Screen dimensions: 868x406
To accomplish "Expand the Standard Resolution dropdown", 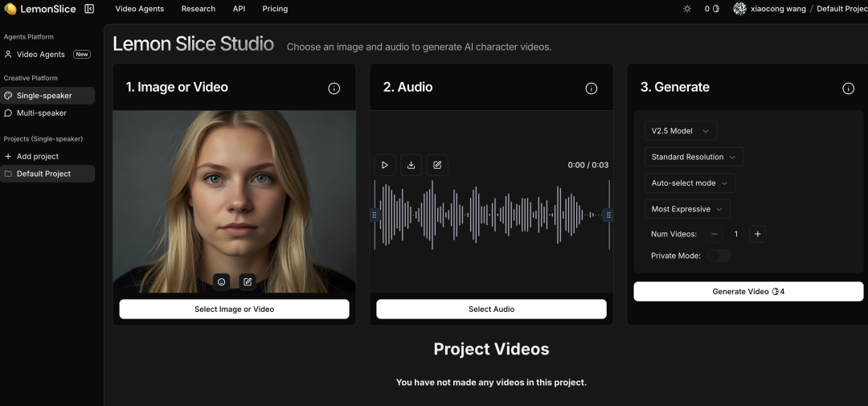I will [693, 157].
